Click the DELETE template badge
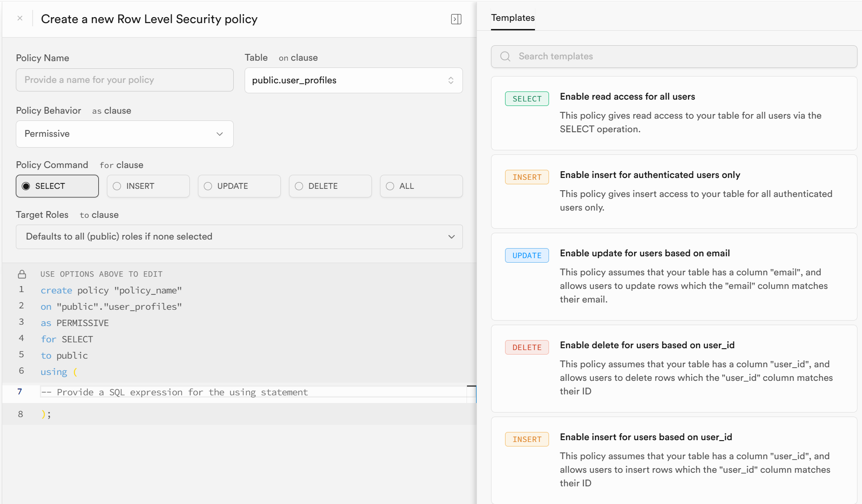The height and width of the screenshot is (504, 862). click(527, 347)
